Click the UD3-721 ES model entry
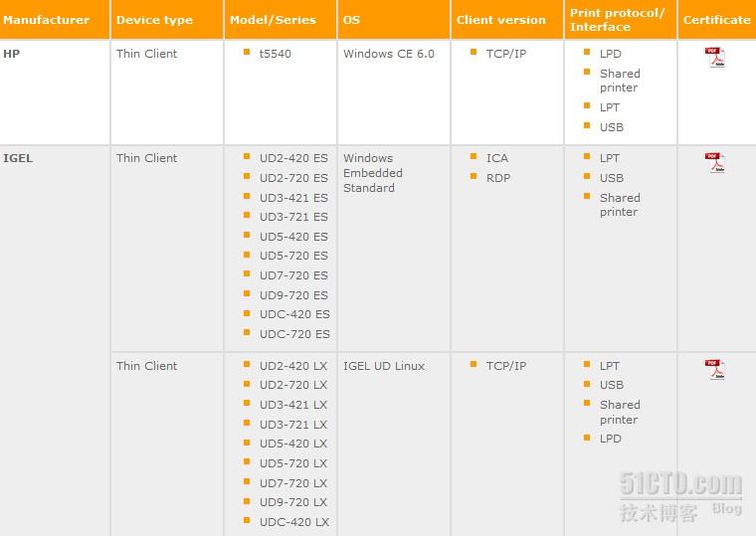756x536 pixels. click(293, 217)
